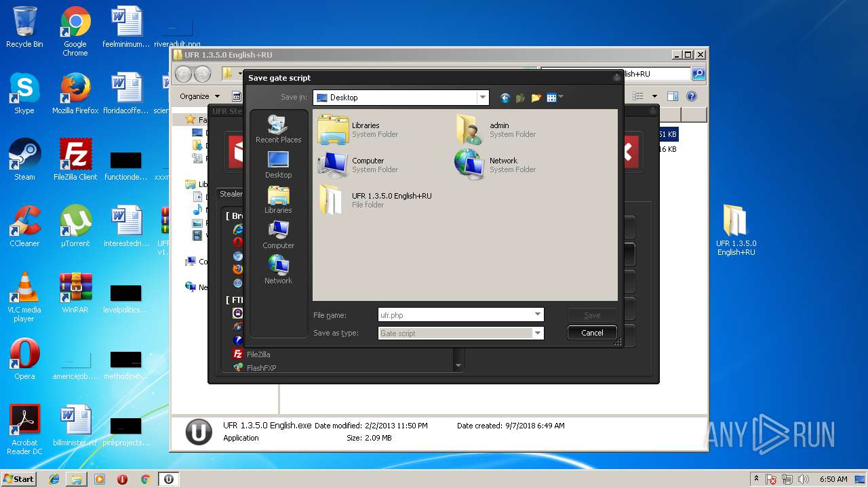Select Network in the places bar
The image size is (868, 488).
(x=278, y=270)
